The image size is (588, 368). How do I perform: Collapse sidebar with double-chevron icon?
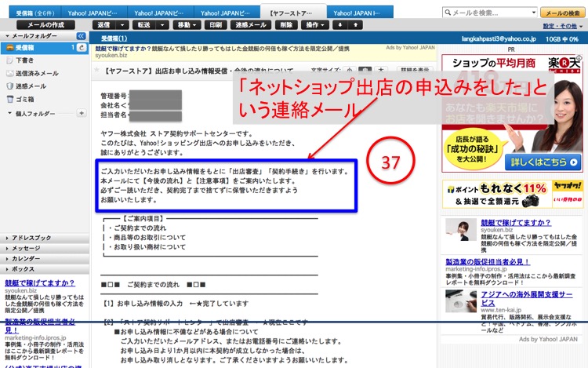[81, 36]
